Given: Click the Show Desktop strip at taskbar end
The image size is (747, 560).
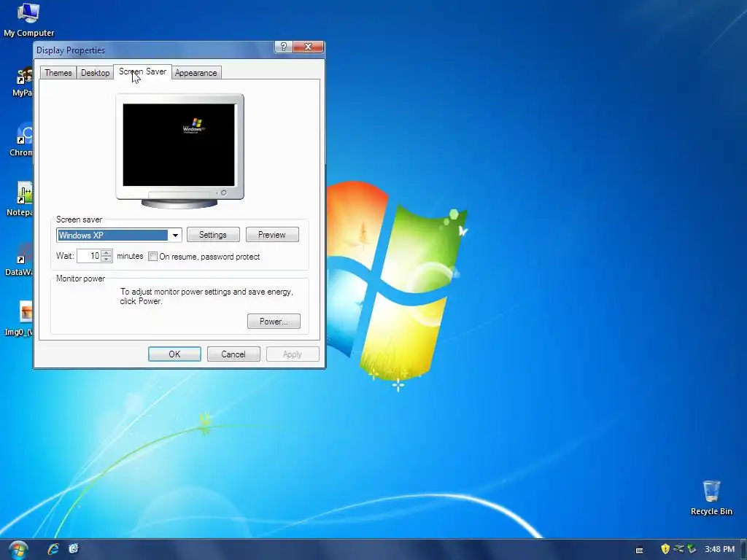Looking at the screenshot, I should click(x=743, y=550).
